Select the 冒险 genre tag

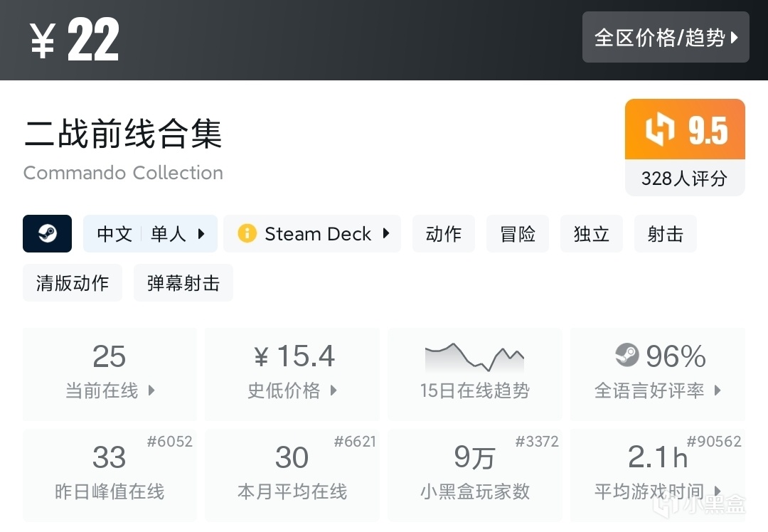click(518, 234)
